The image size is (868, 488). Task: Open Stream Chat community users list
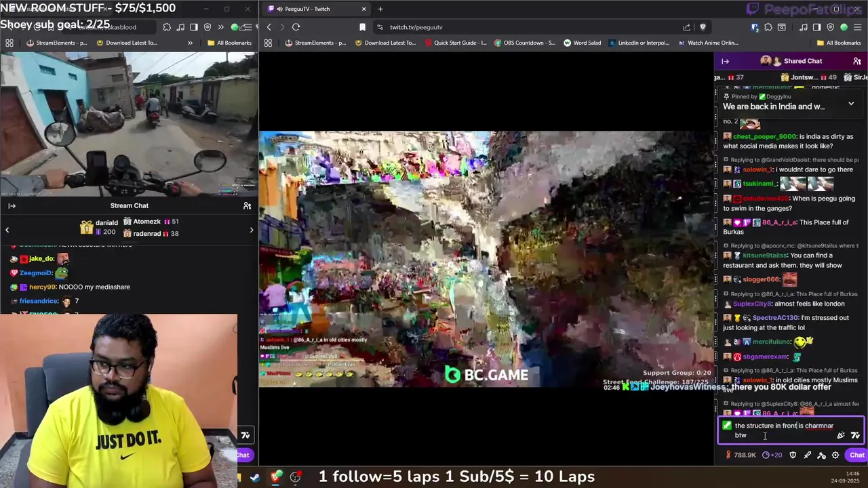point(247,206)
